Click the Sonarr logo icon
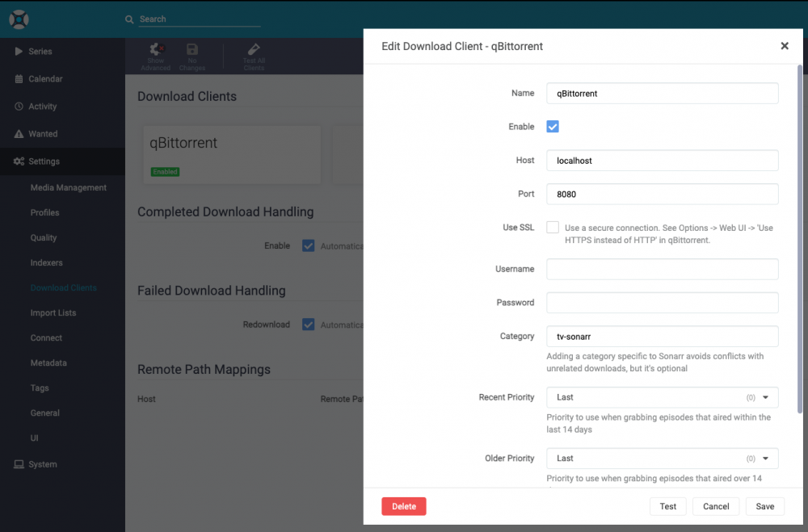This screenshot has height=532, width=808. (x=19, y=19)
